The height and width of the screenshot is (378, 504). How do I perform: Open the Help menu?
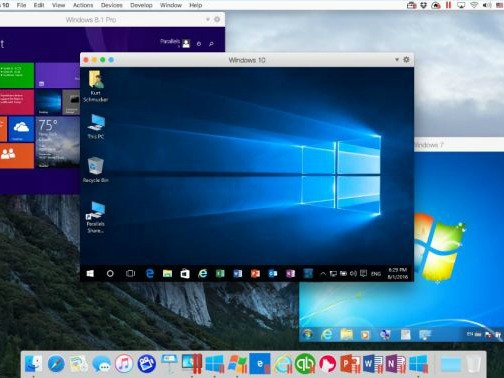point(196,5)
